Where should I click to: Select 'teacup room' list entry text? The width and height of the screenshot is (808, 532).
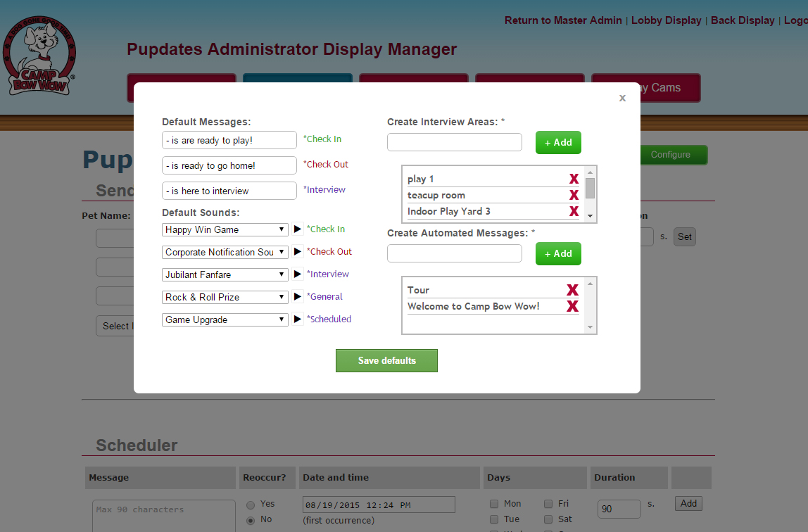tap(436, 195)
